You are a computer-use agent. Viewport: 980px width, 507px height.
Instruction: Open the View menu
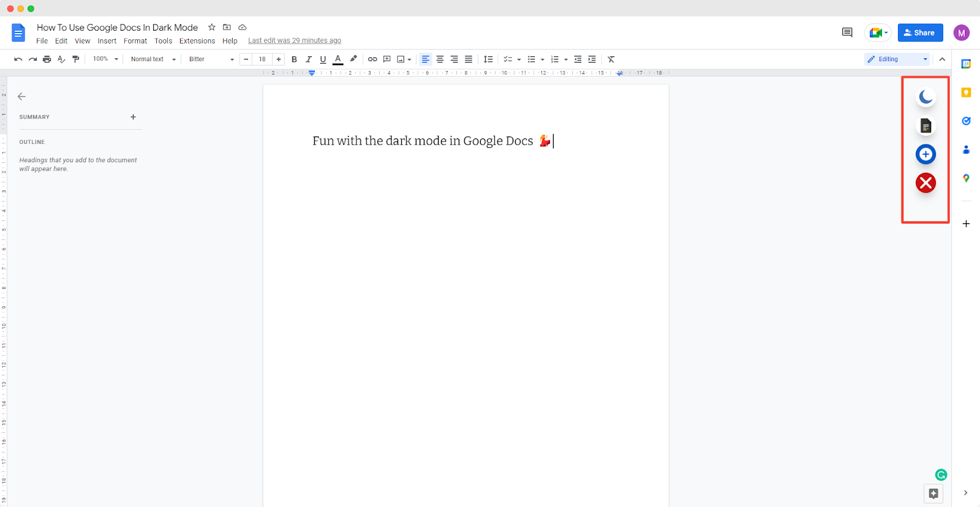point(82,41)
